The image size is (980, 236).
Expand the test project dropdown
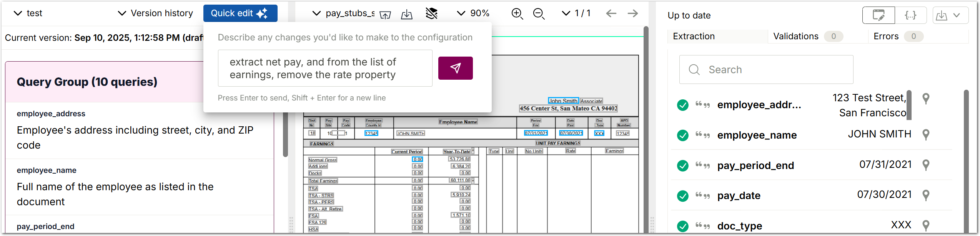(27, 13)
